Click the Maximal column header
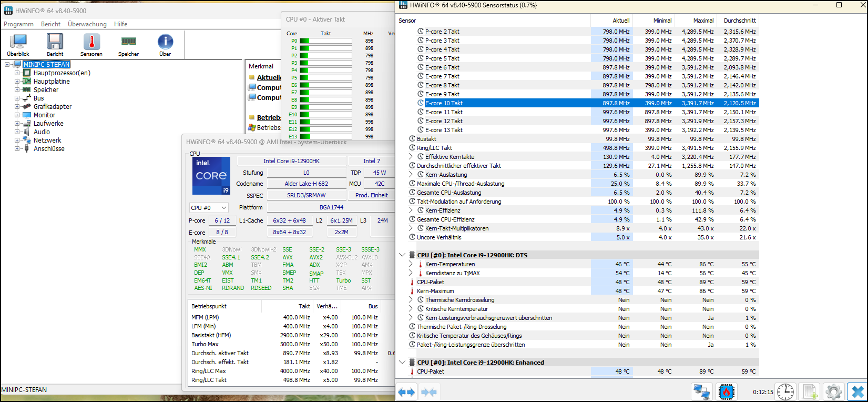This screenshot has width=868, height=402. point(696,21)
